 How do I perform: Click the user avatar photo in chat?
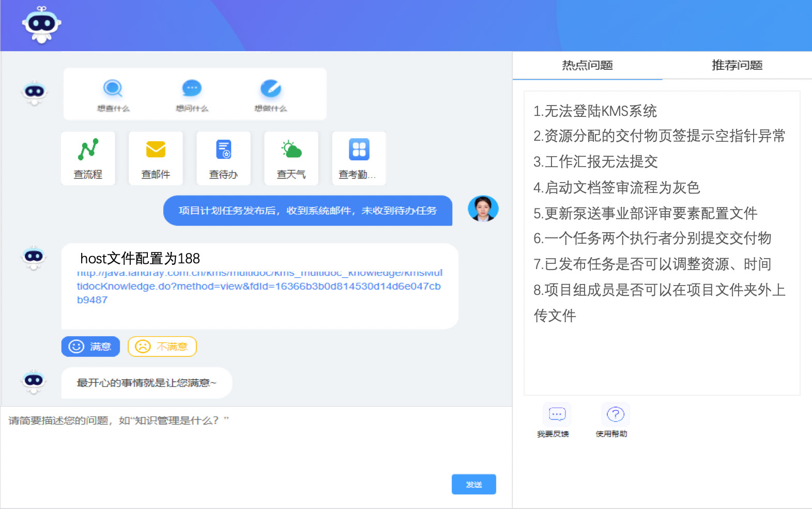click(x=483, y=209)
